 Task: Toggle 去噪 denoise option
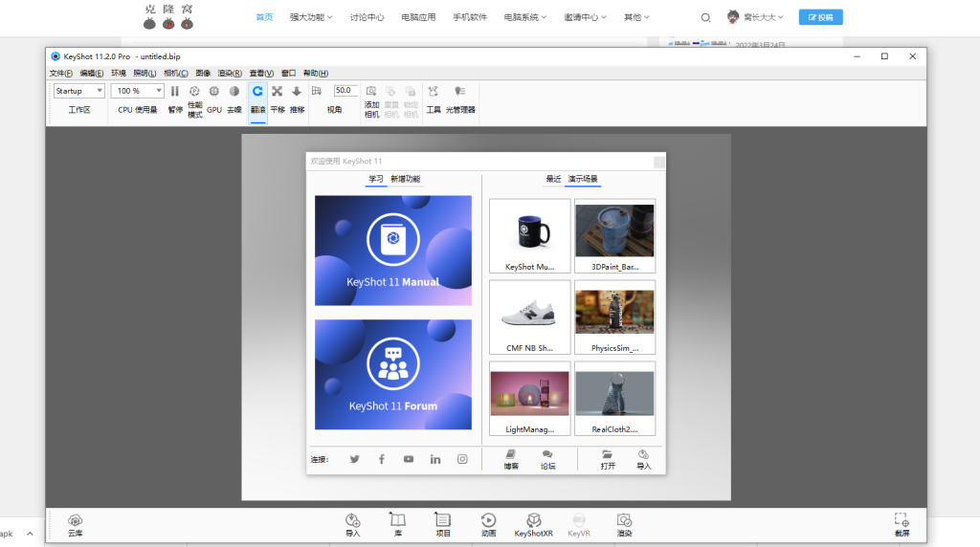point(234,99)
